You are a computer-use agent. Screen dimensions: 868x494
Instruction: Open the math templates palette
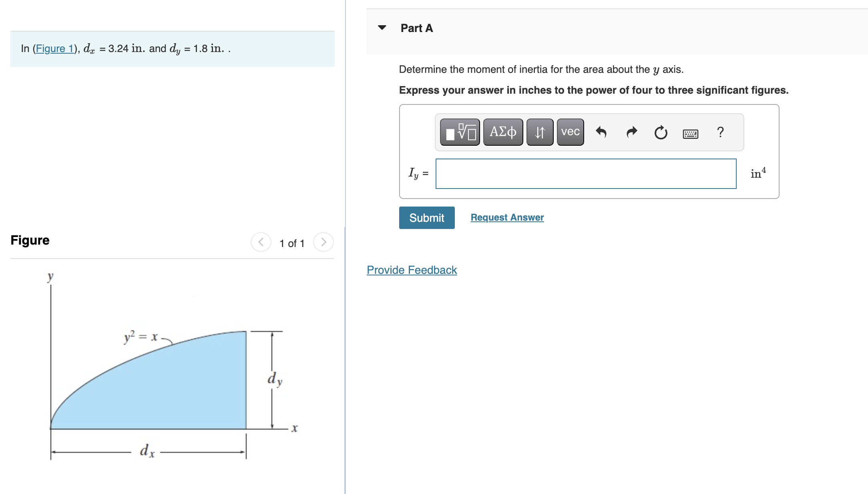point(460,132)
